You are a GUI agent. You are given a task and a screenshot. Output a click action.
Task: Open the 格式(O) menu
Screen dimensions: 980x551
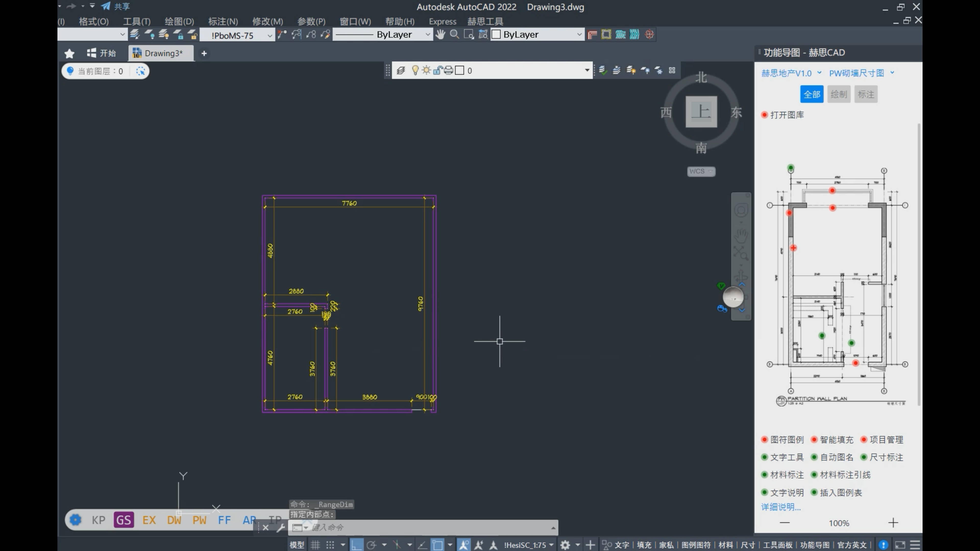[94, 21]
